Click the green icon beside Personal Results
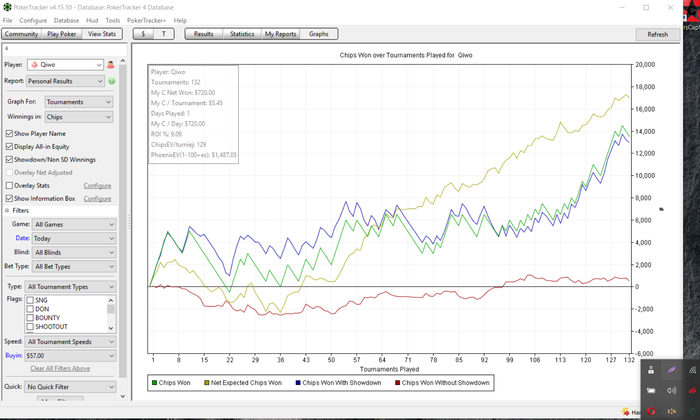 tap(112, 81)
